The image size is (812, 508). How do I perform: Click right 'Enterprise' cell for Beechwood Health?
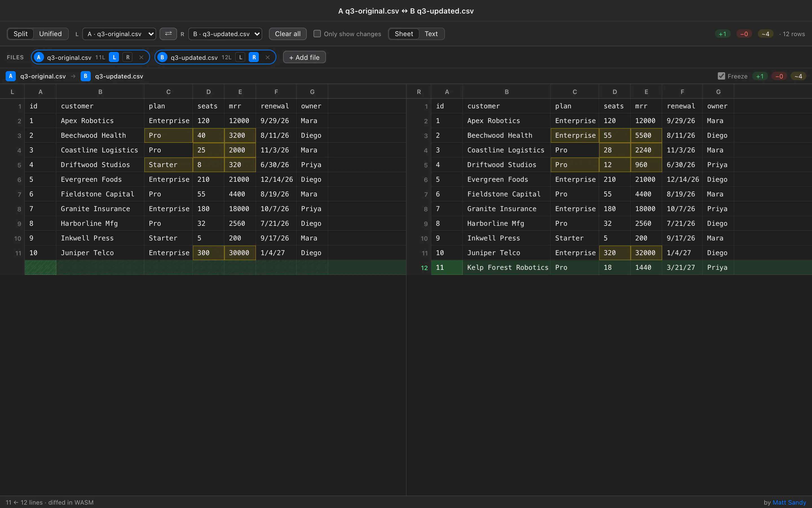(x=575, y=135)
